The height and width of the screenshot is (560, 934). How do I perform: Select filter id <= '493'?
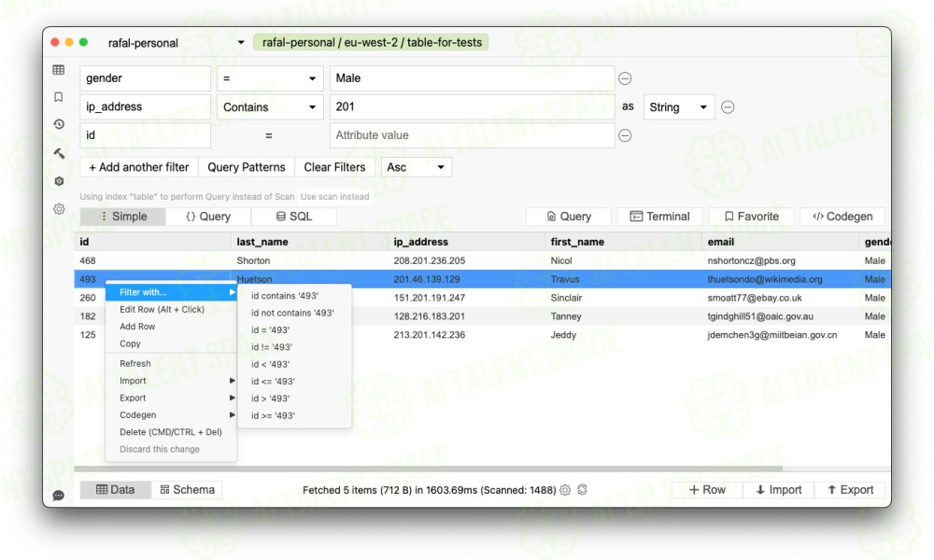[294, 382]
